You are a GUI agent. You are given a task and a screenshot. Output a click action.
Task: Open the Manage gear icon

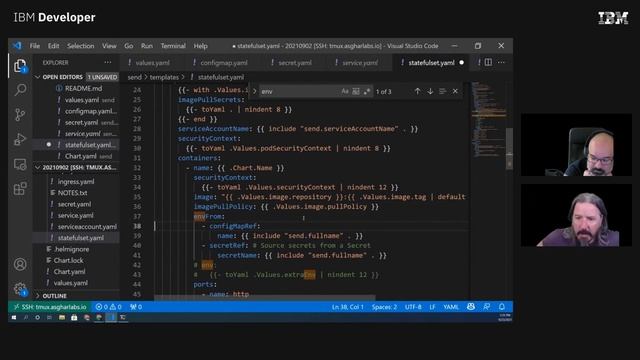pos(20,289)
